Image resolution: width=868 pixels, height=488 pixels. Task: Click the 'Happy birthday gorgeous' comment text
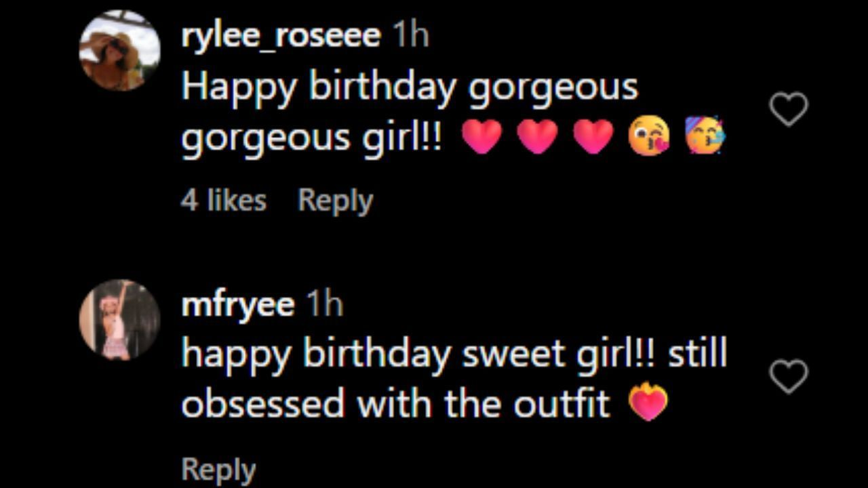pos(410,88)
